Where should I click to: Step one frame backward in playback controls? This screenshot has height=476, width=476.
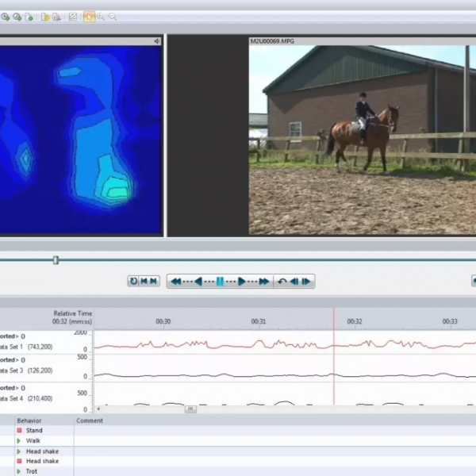(294, 281)
